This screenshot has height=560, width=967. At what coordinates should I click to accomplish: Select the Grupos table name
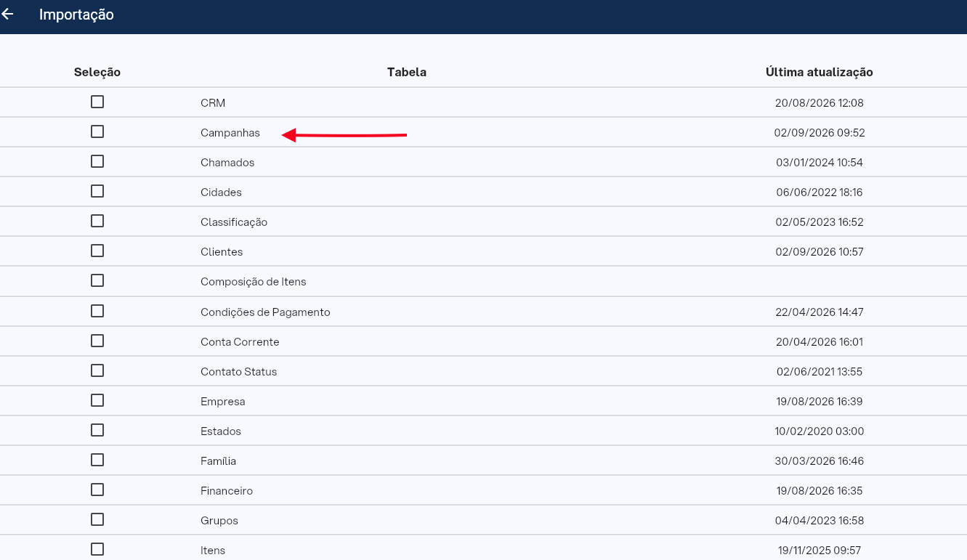click(x=219, y=521)
